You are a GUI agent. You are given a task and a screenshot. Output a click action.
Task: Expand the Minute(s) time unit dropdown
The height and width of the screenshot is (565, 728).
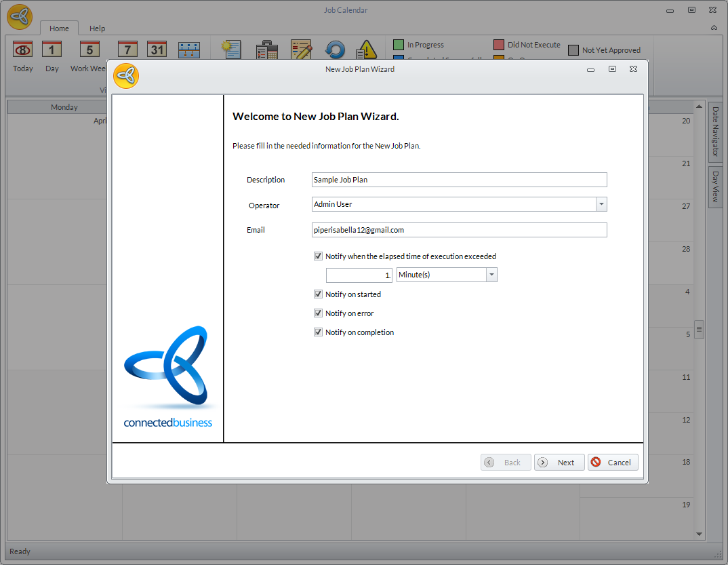[x=491, y=275]
